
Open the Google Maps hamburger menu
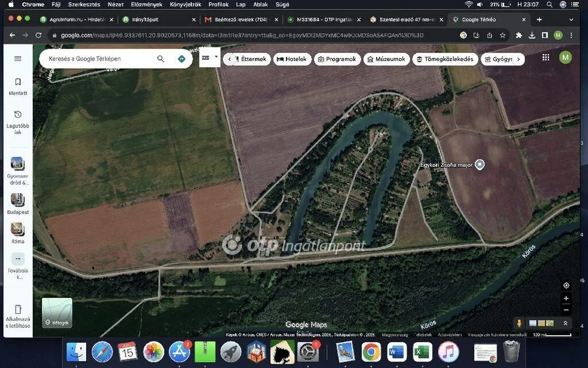pos(18,59)
